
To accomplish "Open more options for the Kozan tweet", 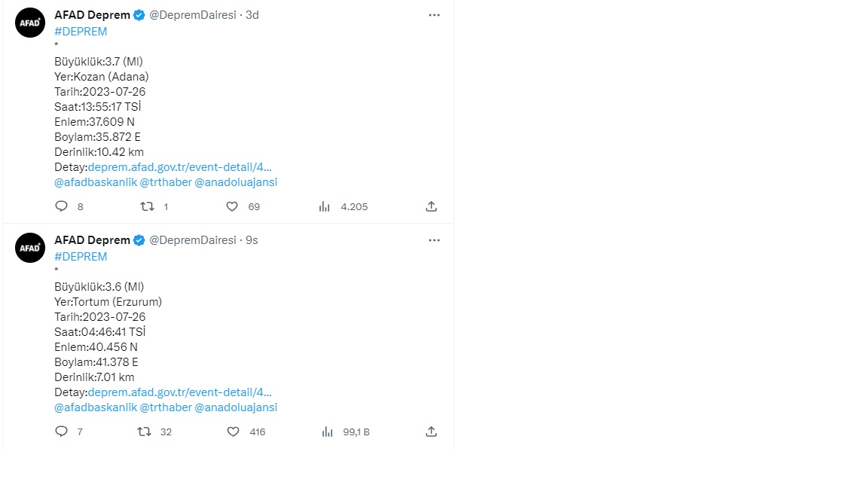I will (434, 15).
